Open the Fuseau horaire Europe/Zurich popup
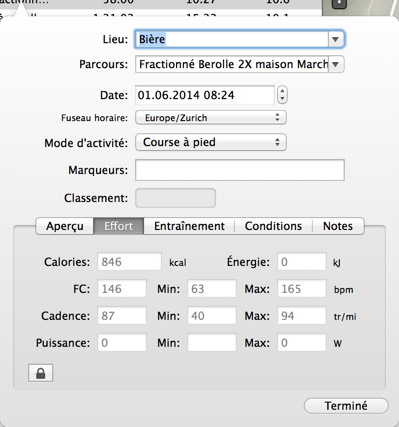The image size is (399, 427). click(211, 118)
